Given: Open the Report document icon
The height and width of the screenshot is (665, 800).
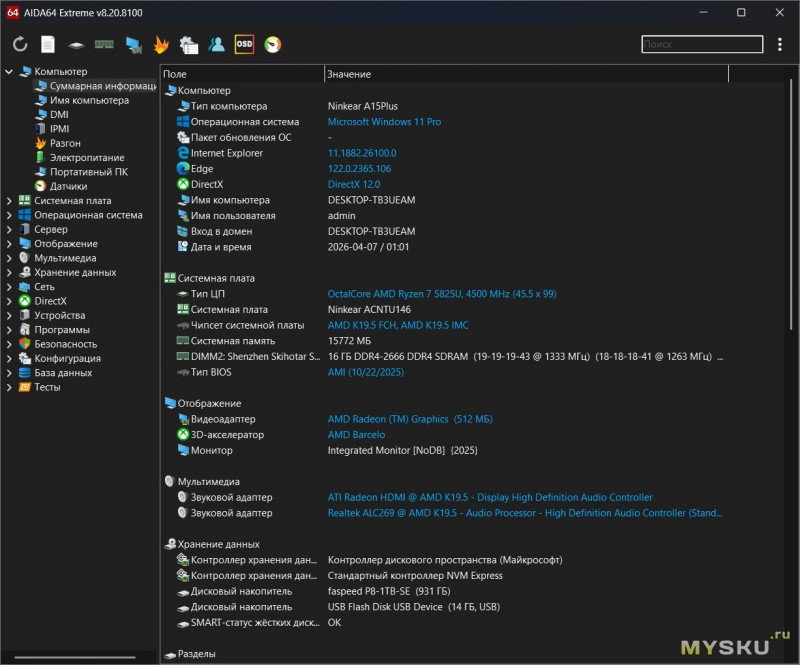Looking at the screenshot, I should pos(47,44).
